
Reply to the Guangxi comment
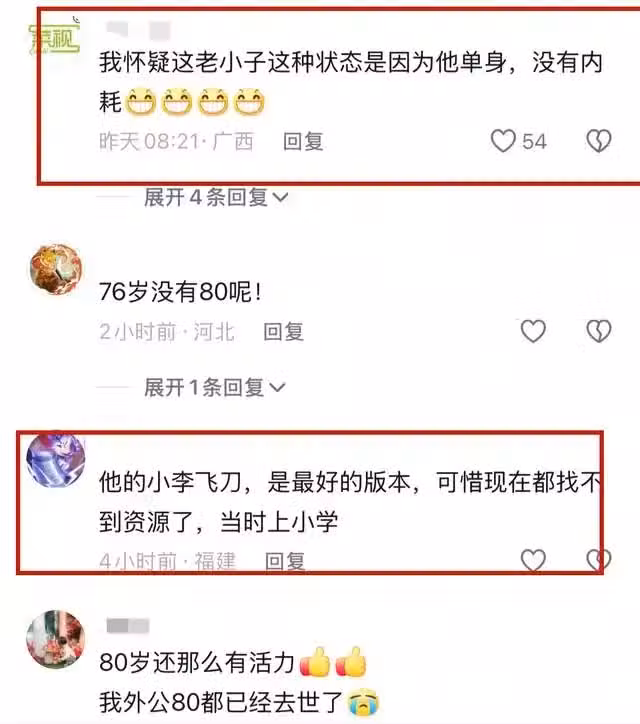(303, 141)
